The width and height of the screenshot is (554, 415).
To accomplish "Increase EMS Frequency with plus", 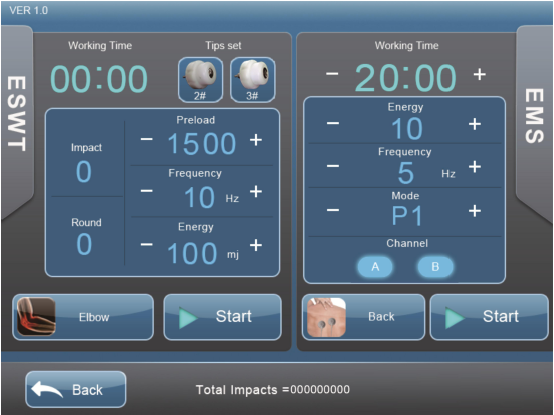I will 475,166.
